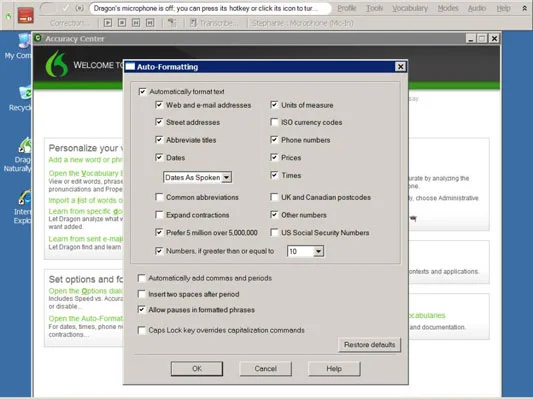Expand the numbers threshold dropdown showing 10

(x=305, y=251)
